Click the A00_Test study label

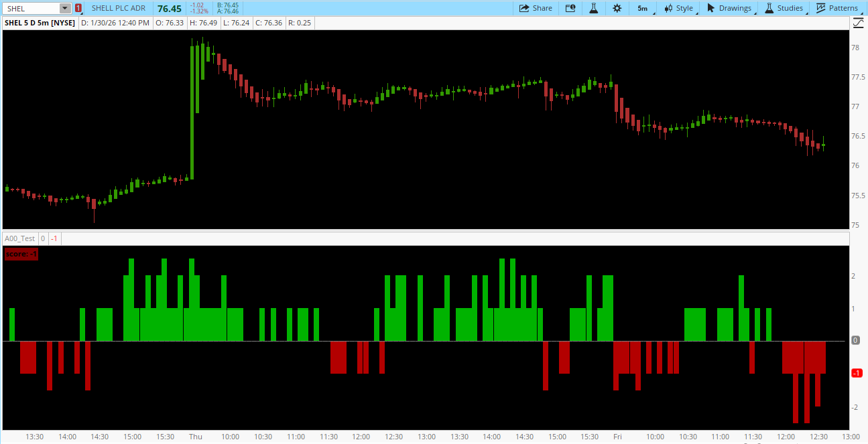pyautogui.click(x=19, y=238)
